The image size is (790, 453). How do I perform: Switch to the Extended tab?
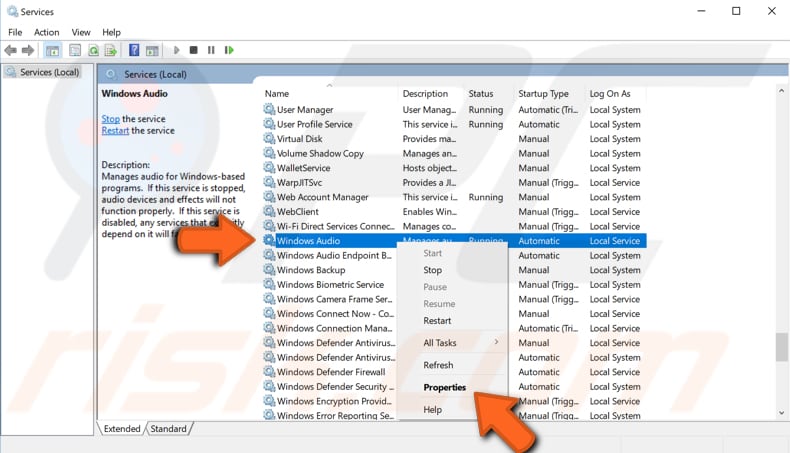click(x=122, y=429)
